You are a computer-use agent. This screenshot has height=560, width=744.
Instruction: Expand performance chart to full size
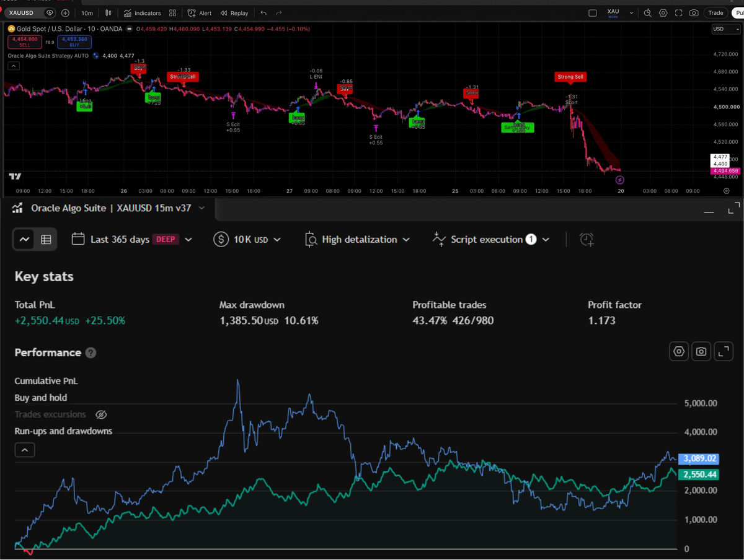[x=724, y=351]
